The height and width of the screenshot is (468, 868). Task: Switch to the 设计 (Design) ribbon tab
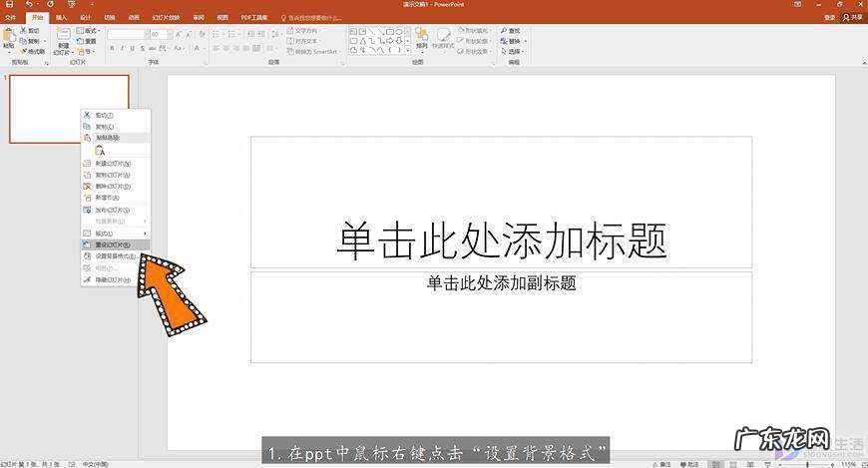pos(85,18)
